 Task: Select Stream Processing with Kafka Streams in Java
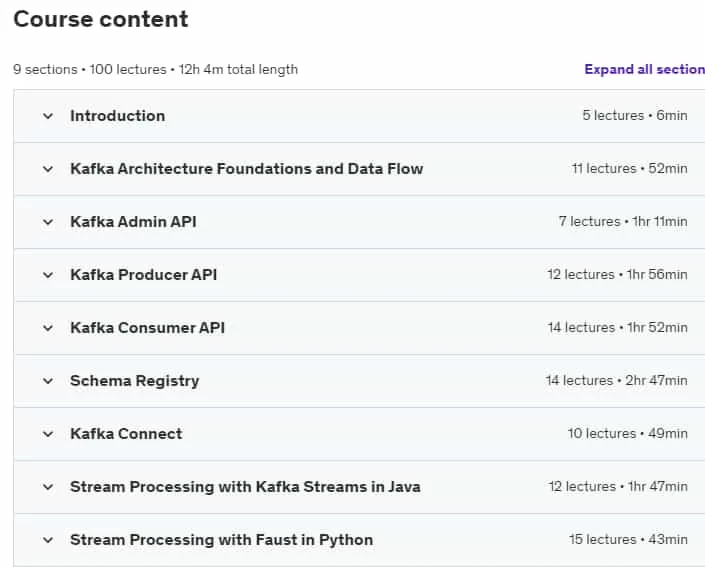[245, 487]
